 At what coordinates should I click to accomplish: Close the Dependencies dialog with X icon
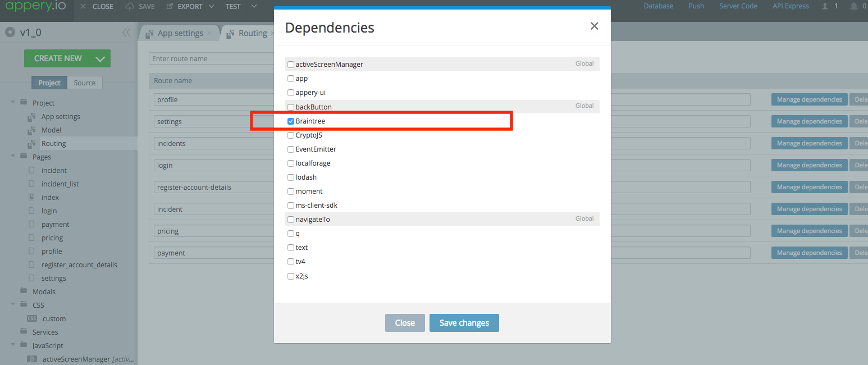tap(594, 26)
